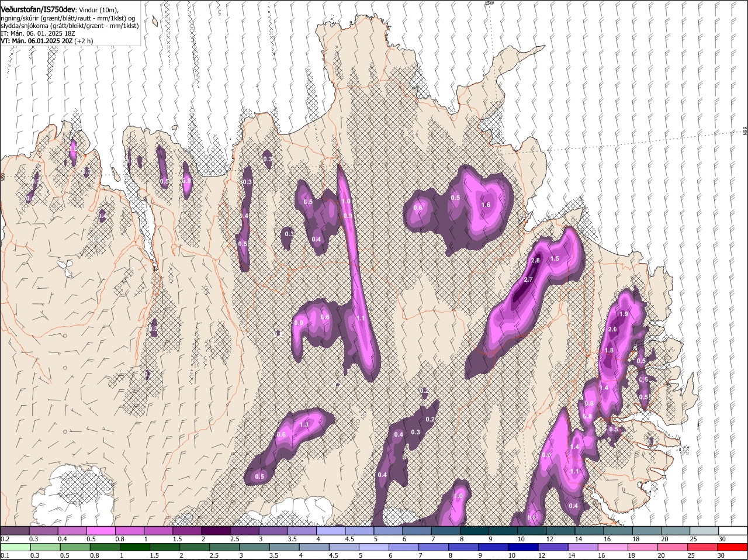Select bright pink upper swatch between 0.5 and 0.8
Image resolution: width=748 pixels, height=560 pixels.
pyautogui.click(x=101, y=530)
